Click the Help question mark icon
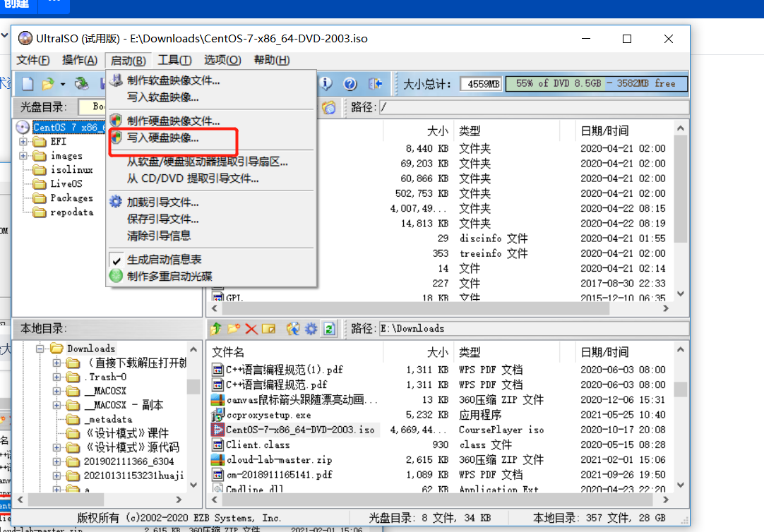 [x=350, y=84]
